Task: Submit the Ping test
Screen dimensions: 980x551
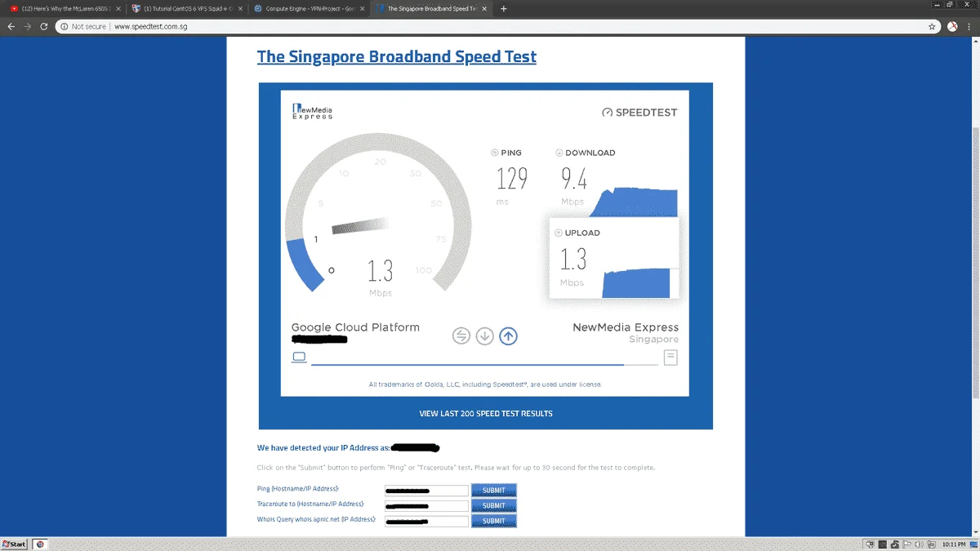Action: point(494,491)
